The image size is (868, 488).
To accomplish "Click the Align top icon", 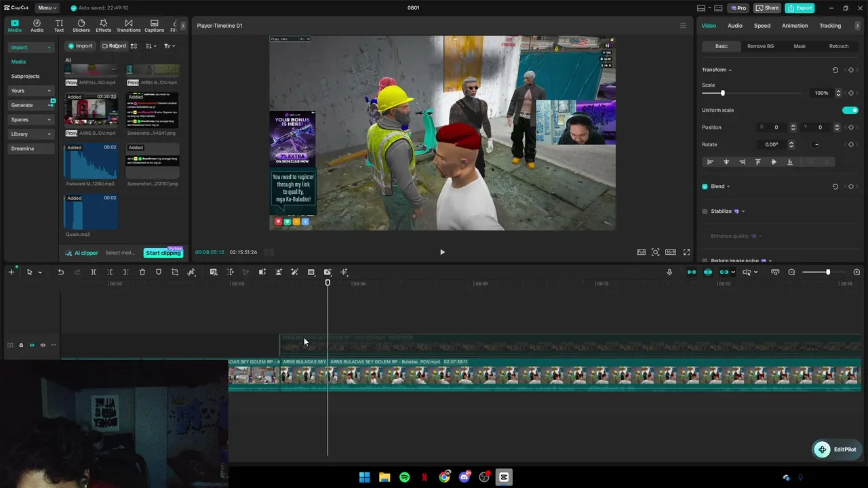I will (757, 162).
